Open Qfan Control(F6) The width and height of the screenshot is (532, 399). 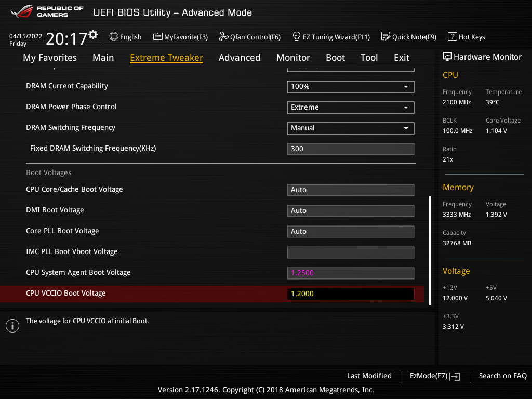[250, 37]
